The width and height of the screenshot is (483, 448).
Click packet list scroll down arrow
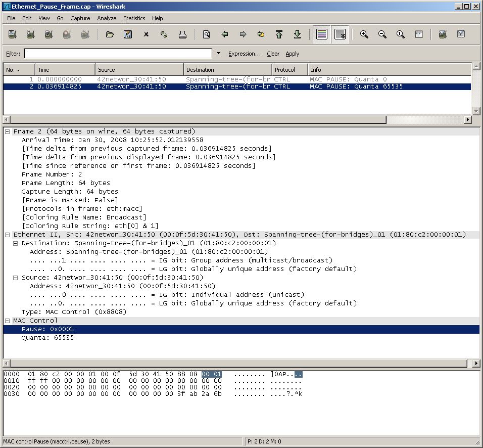click(x=476, y=111)
